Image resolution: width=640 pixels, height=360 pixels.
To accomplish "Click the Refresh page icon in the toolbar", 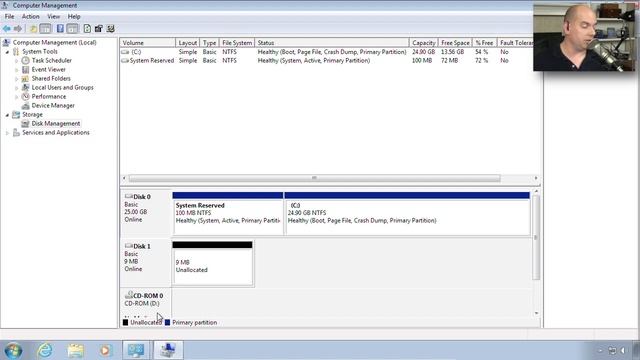I will pos(87,29).
